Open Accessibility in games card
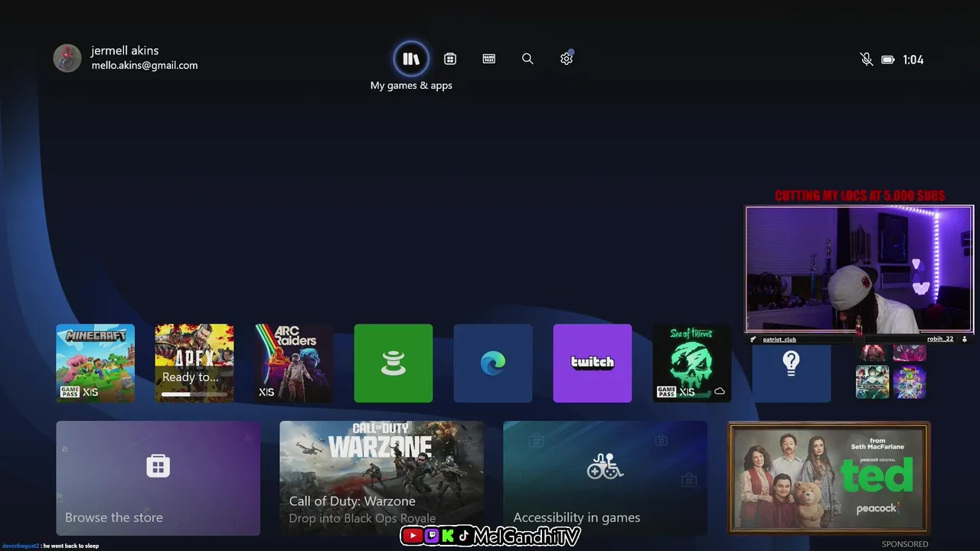 coord(605,478)
